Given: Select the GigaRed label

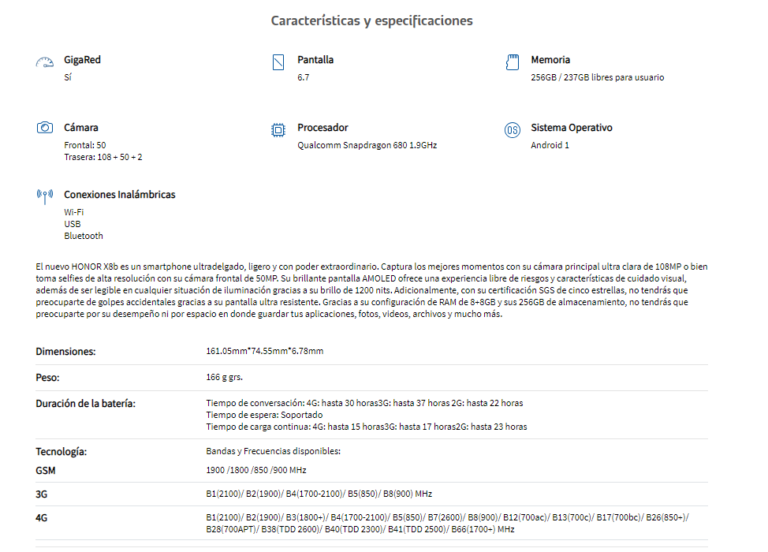Looking at the screenshot, I should (82, 60).
